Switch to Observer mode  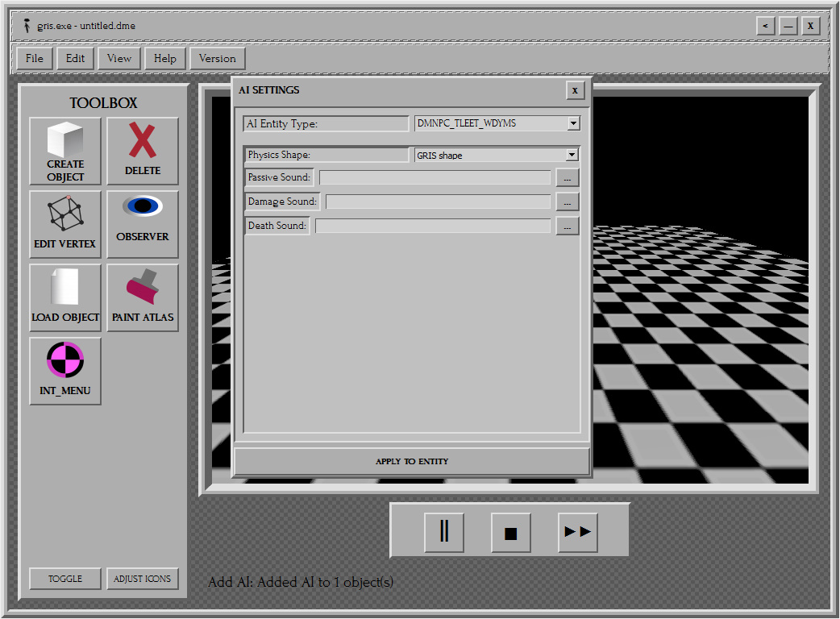coord(142,224)
